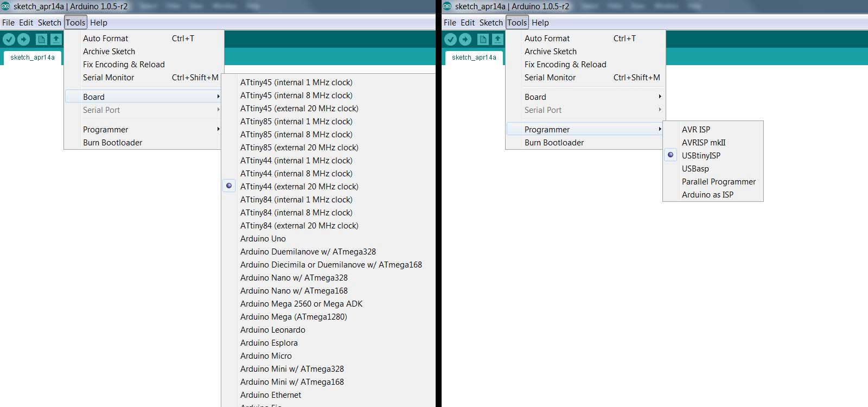
Task: Open File menu in left window
Action: click(x=8, y=23)
